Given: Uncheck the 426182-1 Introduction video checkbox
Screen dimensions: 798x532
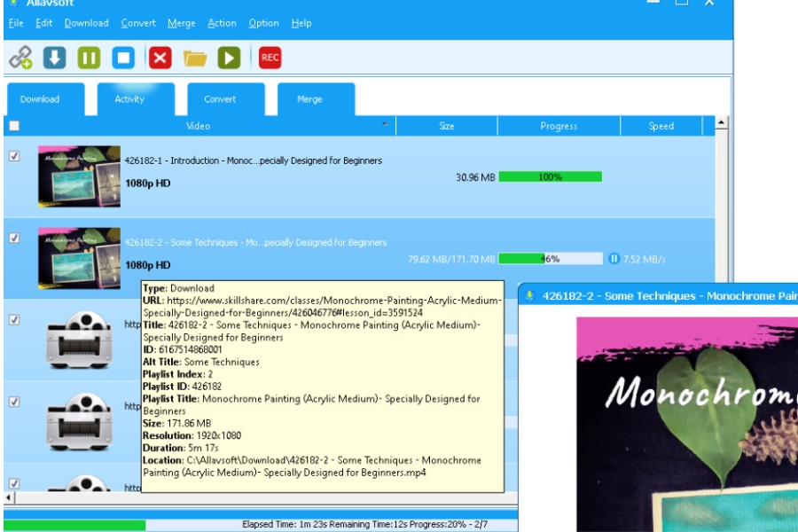Looking at the screenshot, I should tap(14, 156).
